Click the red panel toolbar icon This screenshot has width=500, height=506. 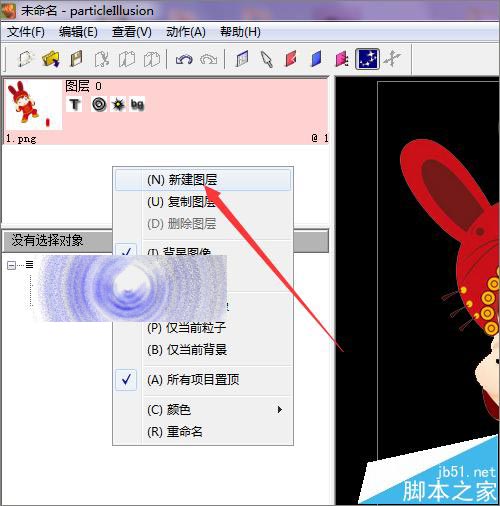point(291,59)
